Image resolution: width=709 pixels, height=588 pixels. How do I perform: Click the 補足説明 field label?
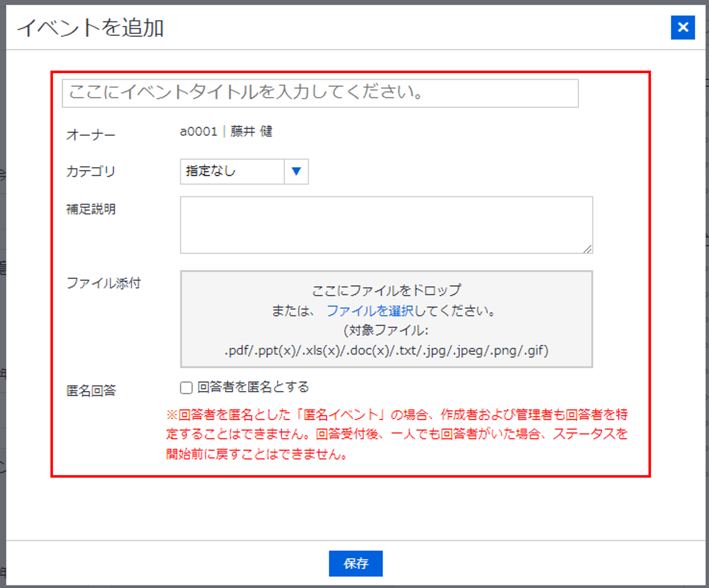(90, 209)
